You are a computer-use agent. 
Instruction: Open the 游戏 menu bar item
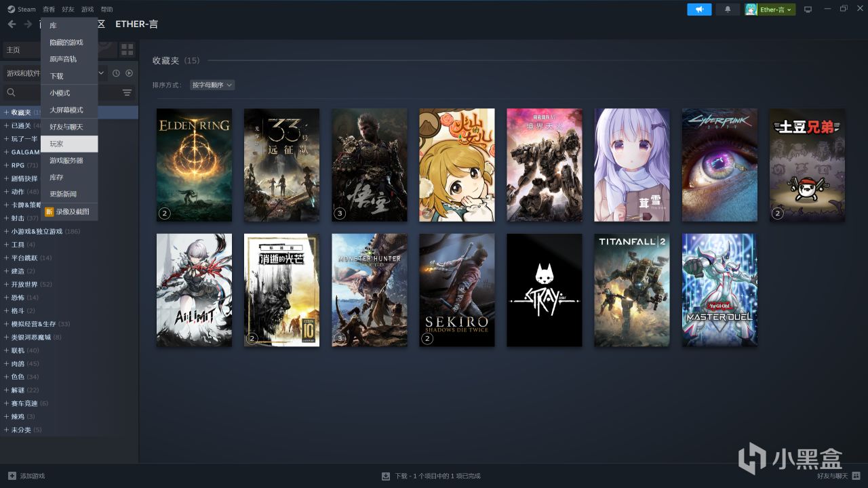pos(87,9)
